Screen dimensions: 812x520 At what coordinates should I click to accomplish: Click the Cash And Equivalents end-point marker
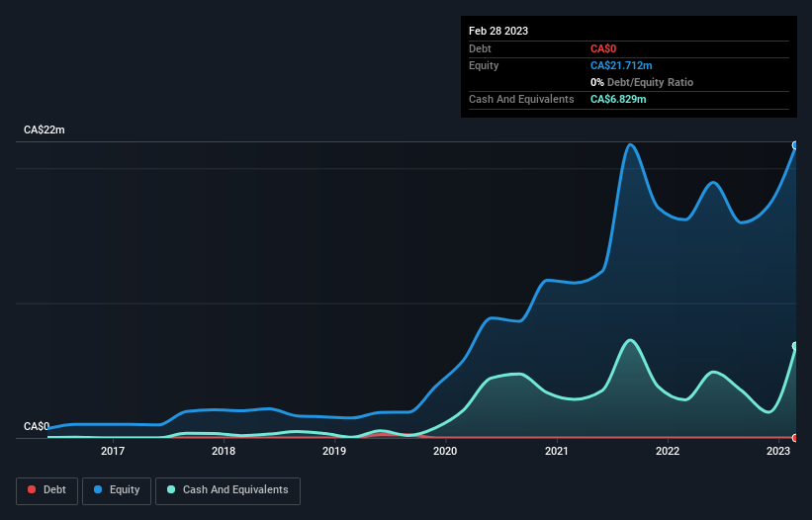pos(795,346)
